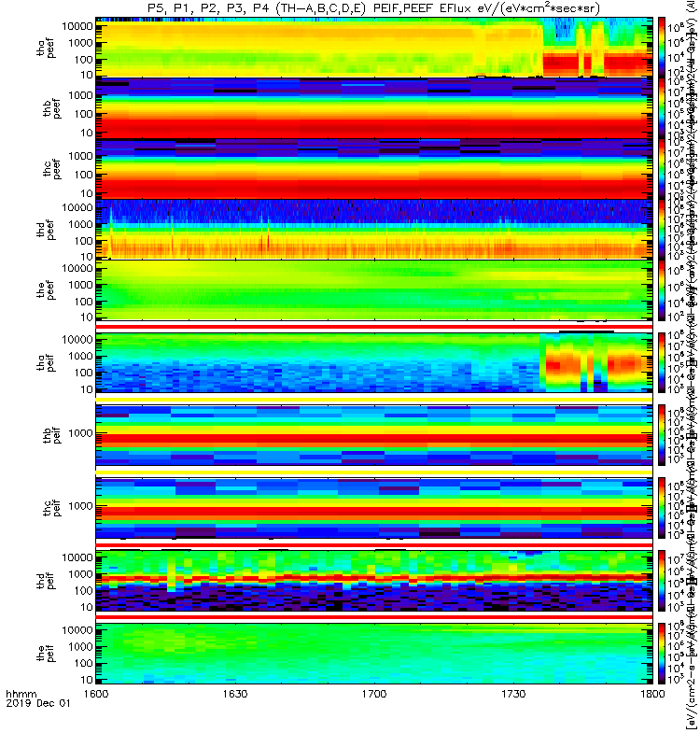Click the 1000 tick on thc peif axis
This screenshot has height=747, width=700.
(x=80, y=506)
